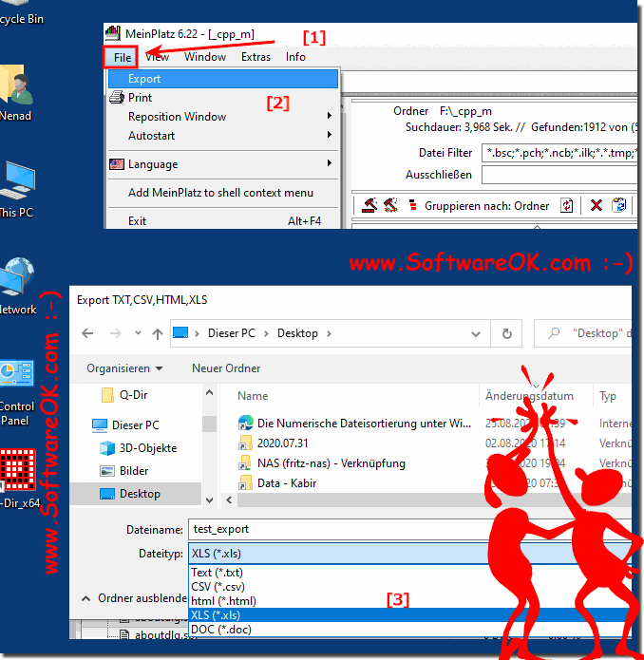Select Desktop in the navigation tree

pos(136,493)
